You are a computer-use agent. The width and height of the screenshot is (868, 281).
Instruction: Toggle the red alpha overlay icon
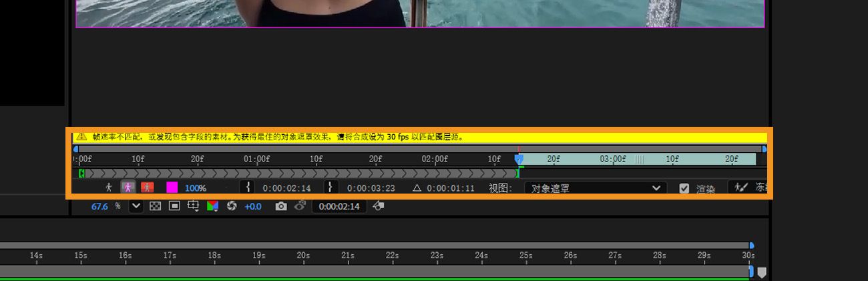(x=147, y=188)
